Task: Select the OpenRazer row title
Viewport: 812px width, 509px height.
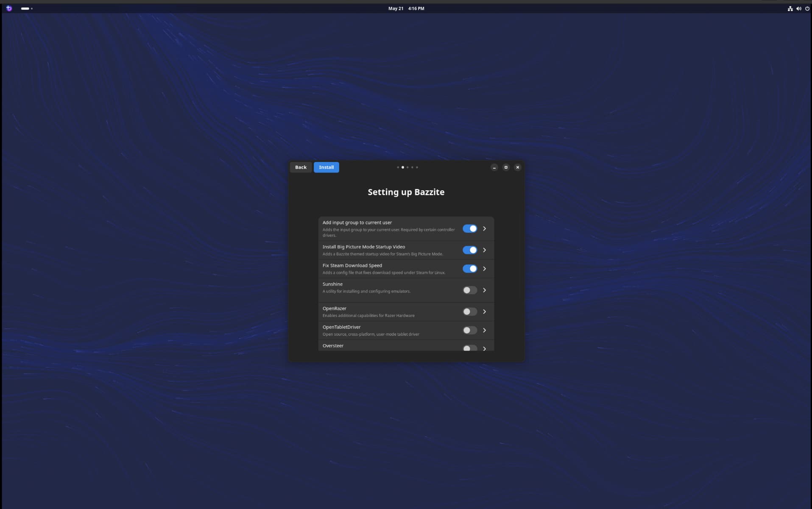Action: [334, 309]
